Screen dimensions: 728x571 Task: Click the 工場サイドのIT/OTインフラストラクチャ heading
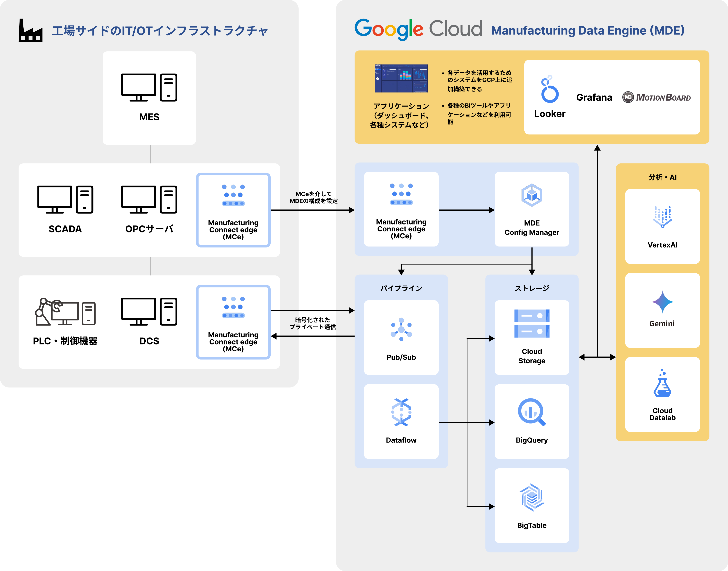click(x=160, y=30)
